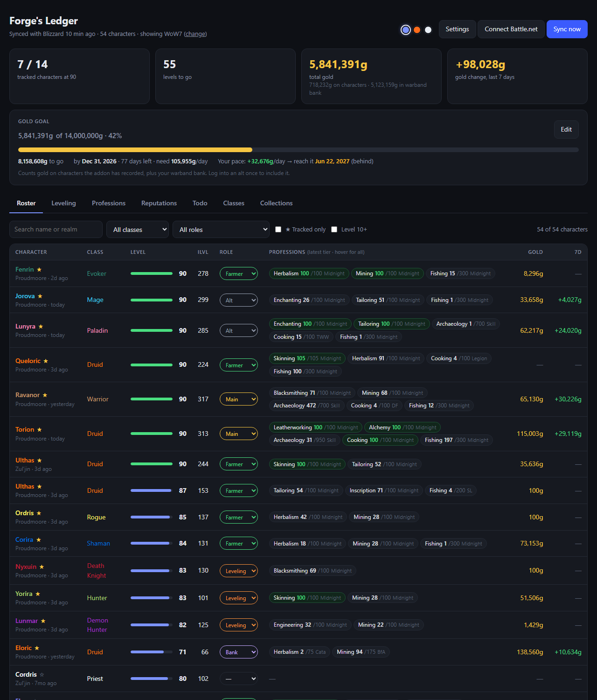Click the Settings button

pos(457,29)
